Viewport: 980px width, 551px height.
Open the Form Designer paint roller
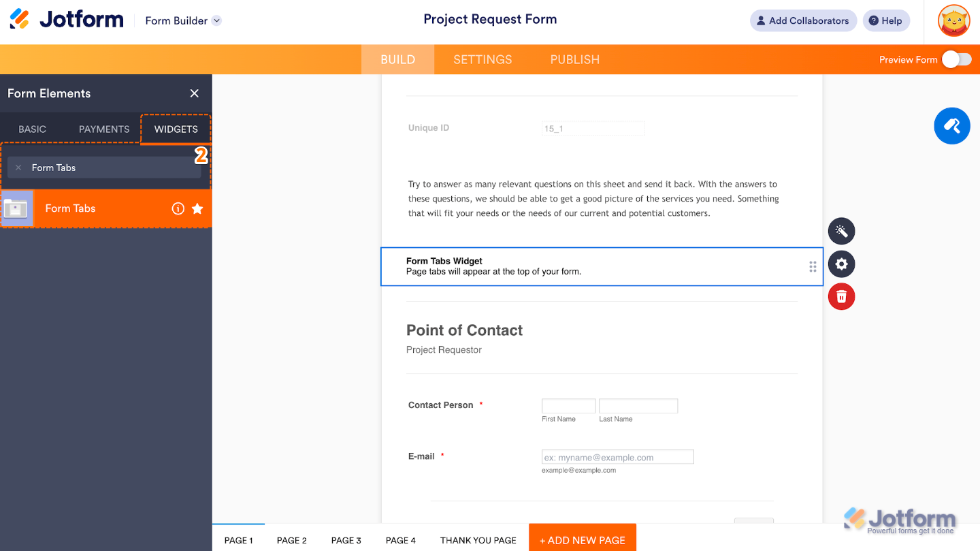tap(951, 126)
